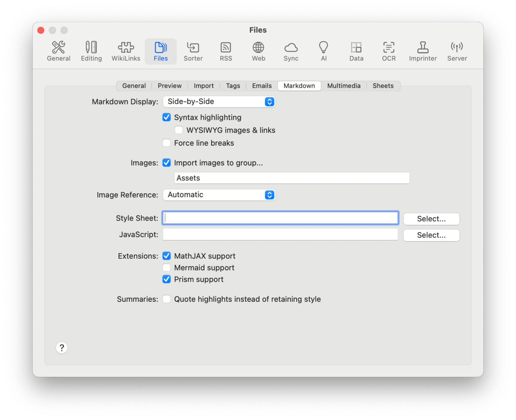Turn off Prism support

[167, 279]
